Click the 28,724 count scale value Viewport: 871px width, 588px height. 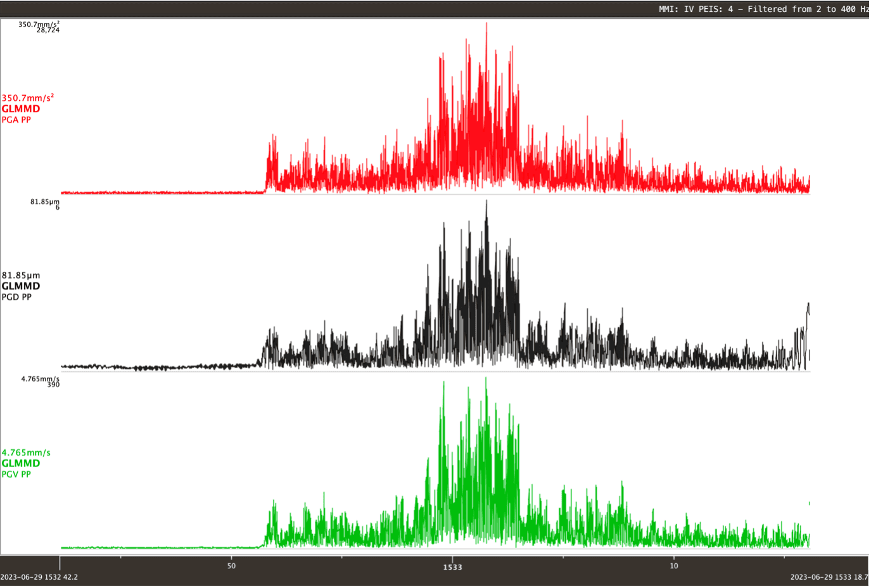[48, 30]
